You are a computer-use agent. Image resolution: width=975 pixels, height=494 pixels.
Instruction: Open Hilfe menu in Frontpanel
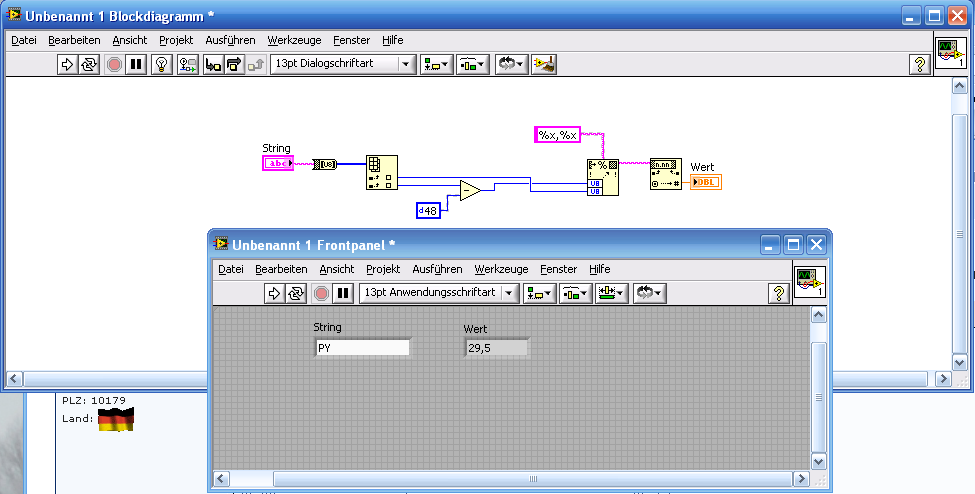coord(599,269)
